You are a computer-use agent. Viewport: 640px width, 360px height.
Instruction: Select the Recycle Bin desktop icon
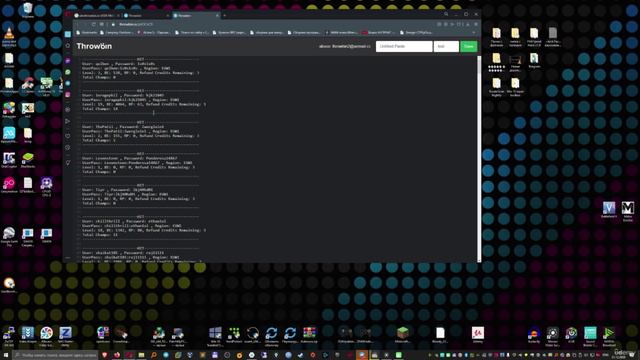click(x=28, y=10)
